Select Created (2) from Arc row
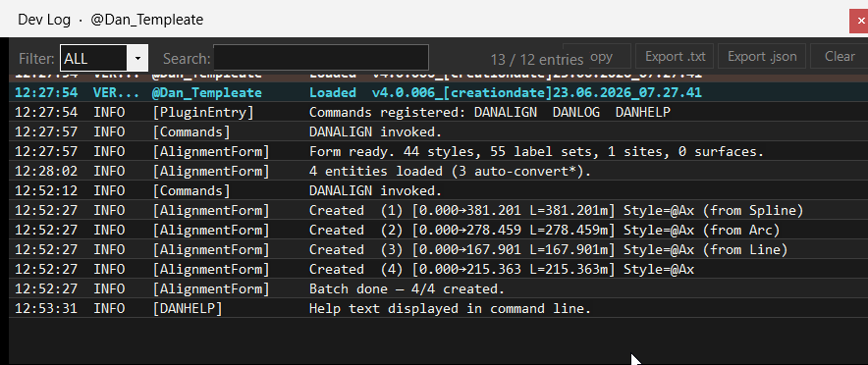 point(439,230)
